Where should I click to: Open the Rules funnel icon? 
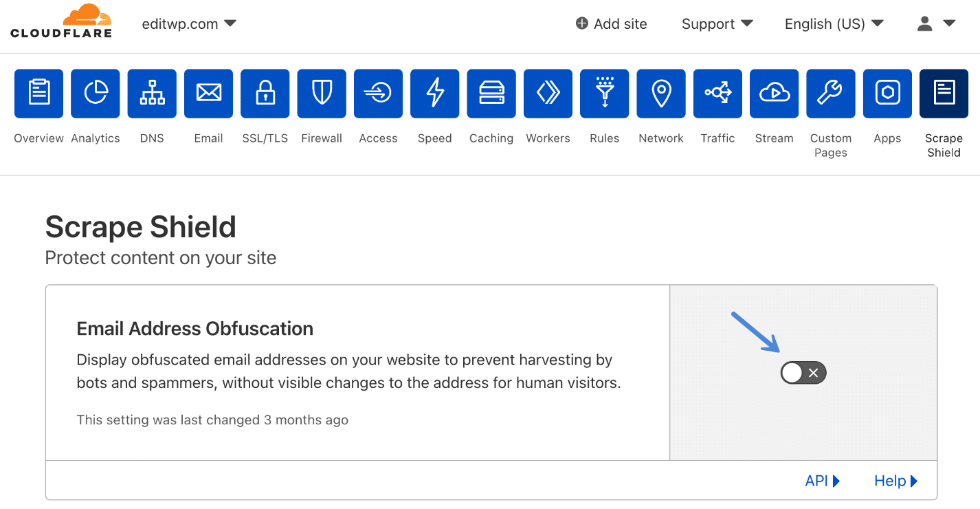(x=604, y=93)
